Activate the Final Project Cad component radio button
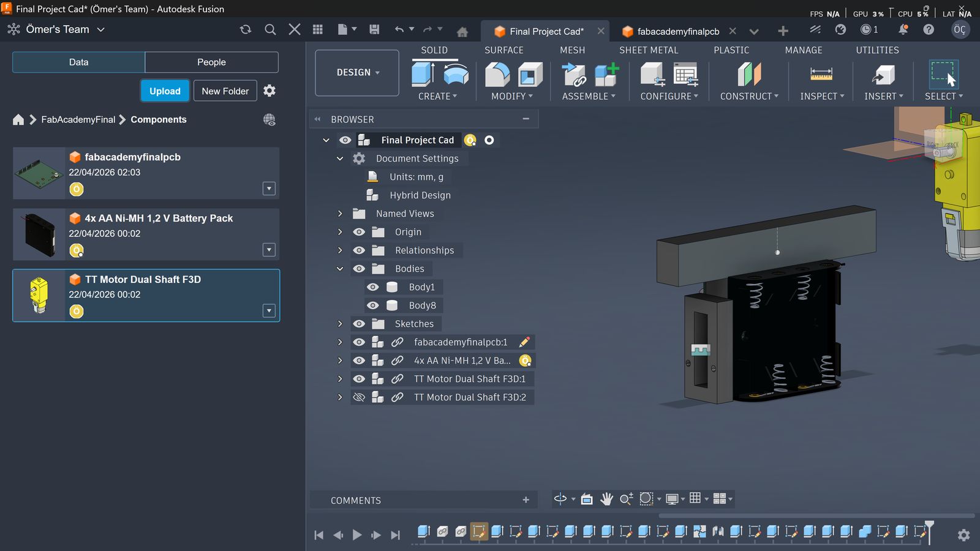980x551 pixels. pyautogui.click(x=489, y=140)
